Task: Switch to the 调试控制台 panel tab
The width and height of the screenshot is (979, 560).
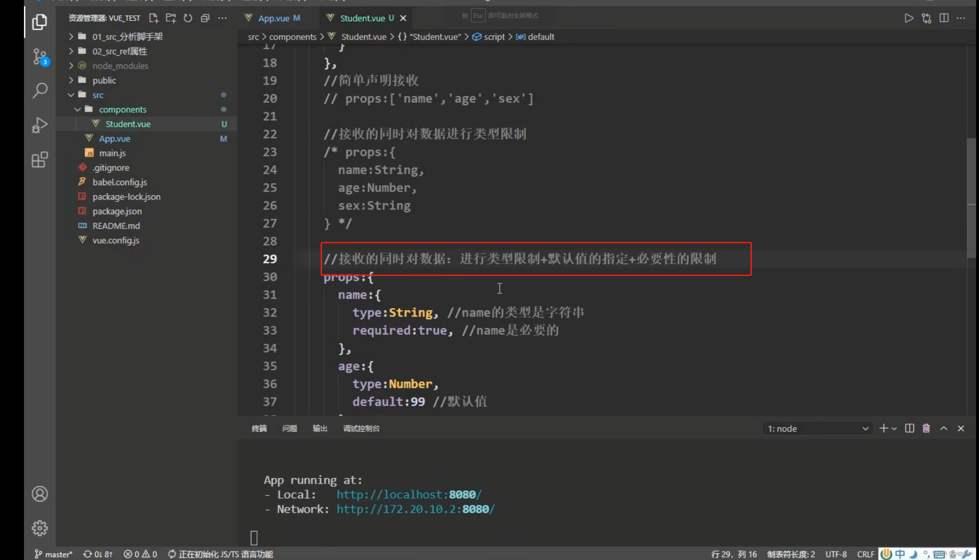Action: (361, 428)
